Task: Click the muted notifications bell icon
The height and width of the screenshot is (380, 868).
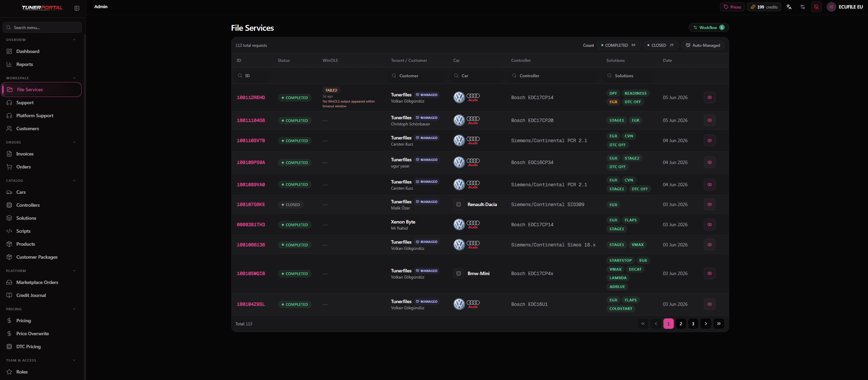Action: (x=816, y=7)
